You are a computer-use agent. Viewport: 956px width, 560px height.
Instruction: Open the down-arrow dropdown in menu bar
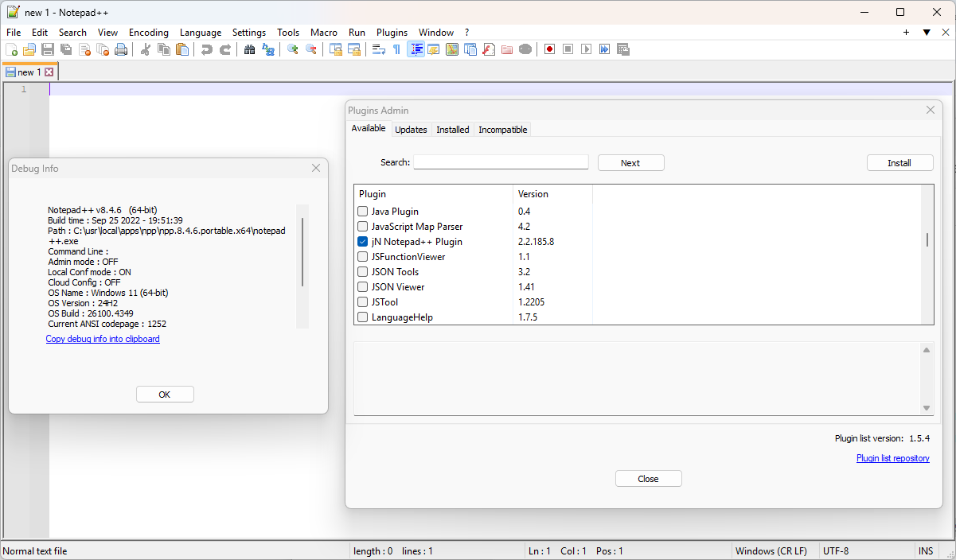(x=927, y=33)
